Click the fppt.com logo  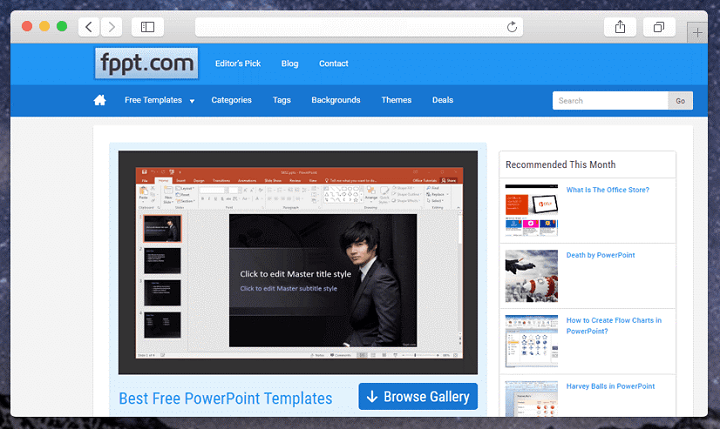(146, 63)
